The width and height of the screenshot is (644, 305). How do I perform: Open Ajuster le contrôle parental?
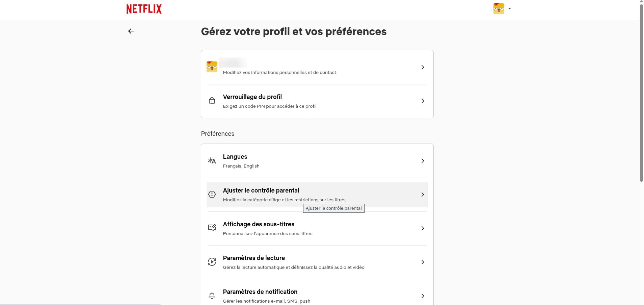click(x=317, y=195)
